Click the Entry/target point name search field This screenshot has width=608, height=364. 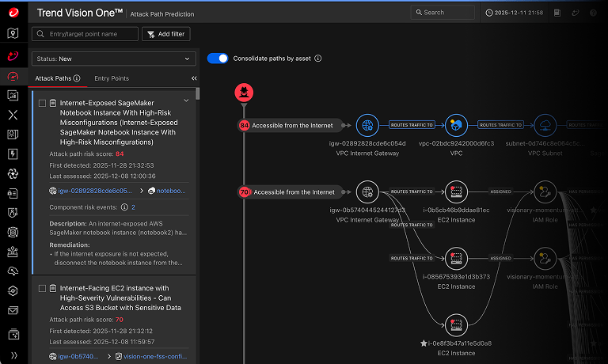coord(85,34)
